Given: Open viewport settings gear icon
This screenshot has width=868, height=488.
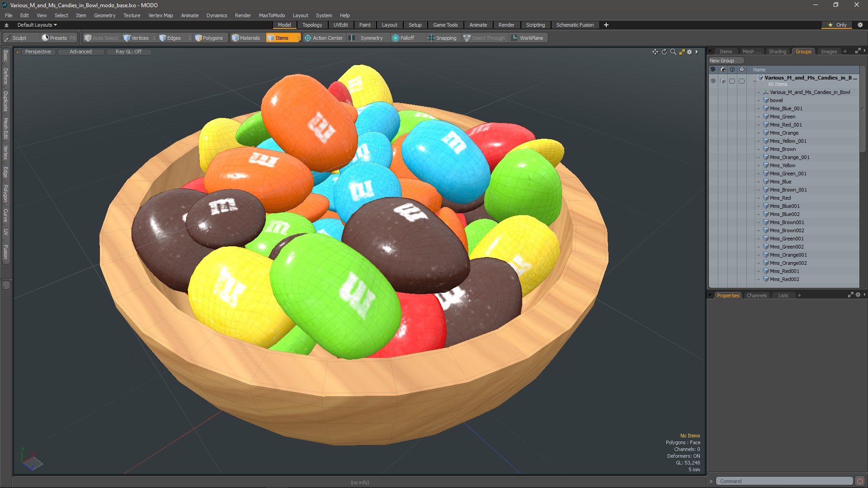Looking at the screenshot, I should click(x=689, y=52).
